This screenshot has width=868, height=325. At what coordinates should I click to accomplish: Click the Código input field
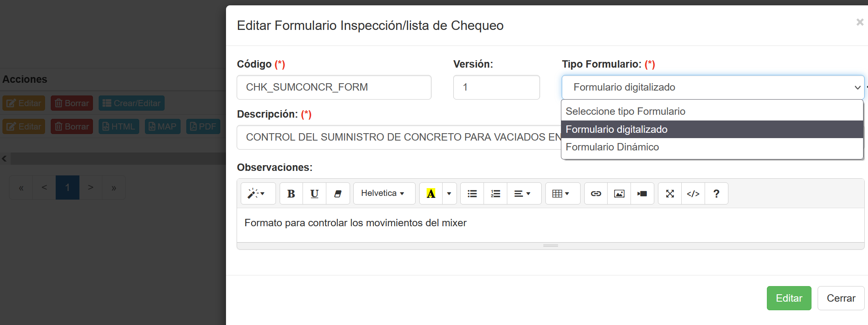point(334,87)
